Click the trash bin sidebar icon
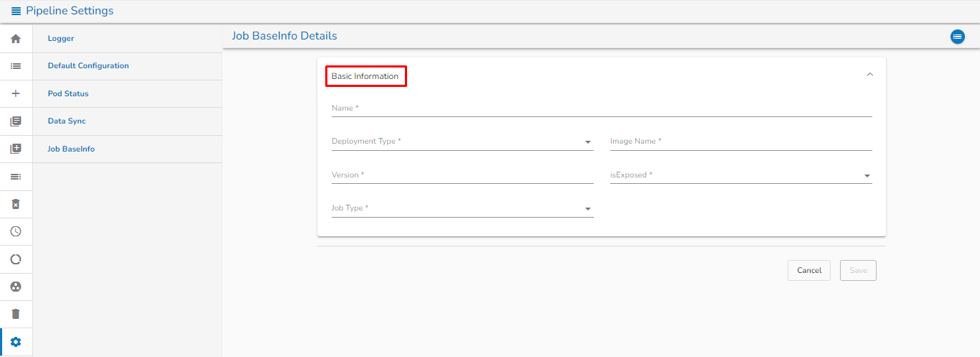The image size is (980, 357). click(x=16, y=314)
